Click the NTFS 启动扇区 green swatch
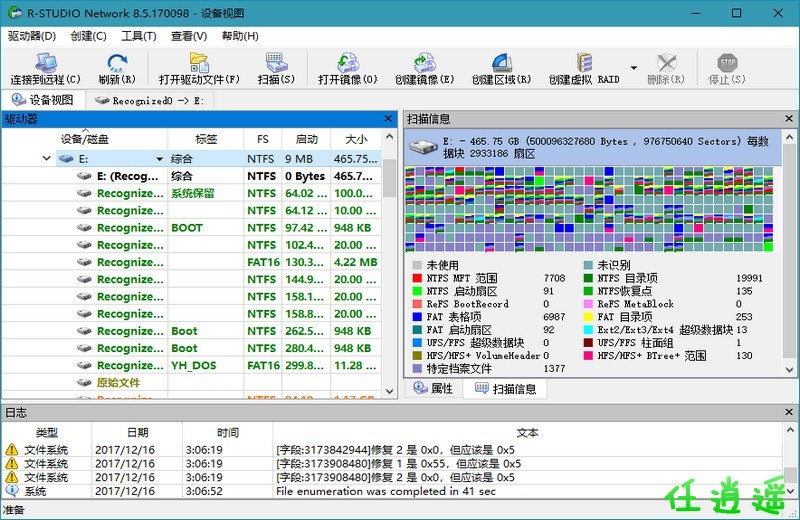This screenshot has height=520, width=800. tap(417, 291)
